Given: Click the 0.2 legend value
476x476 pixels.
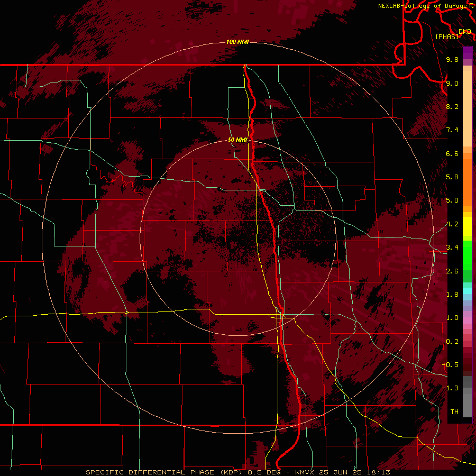Looking at the screenshot, I should click(452, 342).
